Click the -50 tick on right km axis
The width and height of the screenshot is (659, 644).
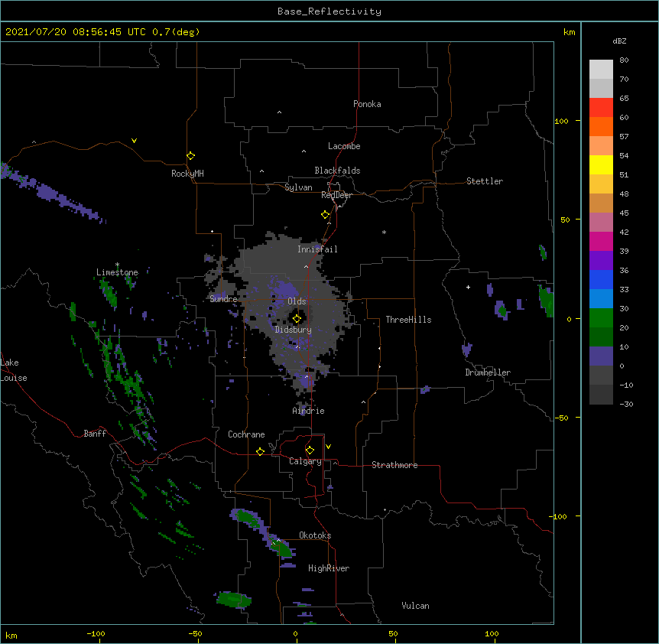561,418
